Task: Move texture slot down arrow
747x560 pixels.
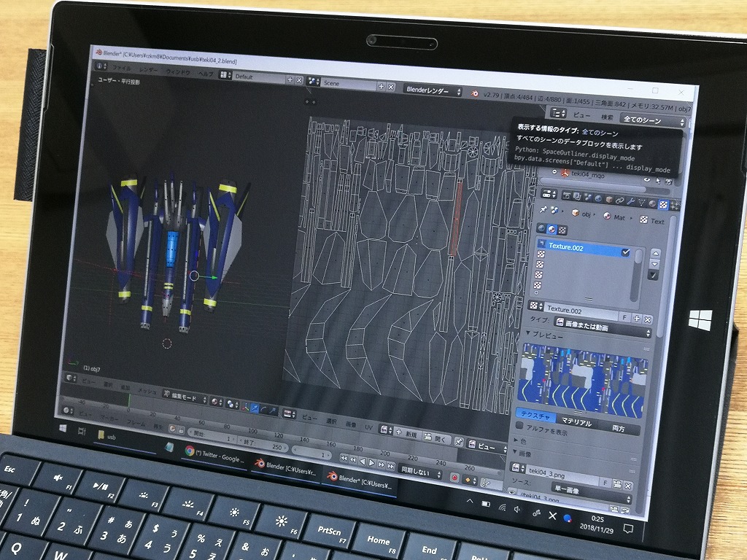Action: 654,264
